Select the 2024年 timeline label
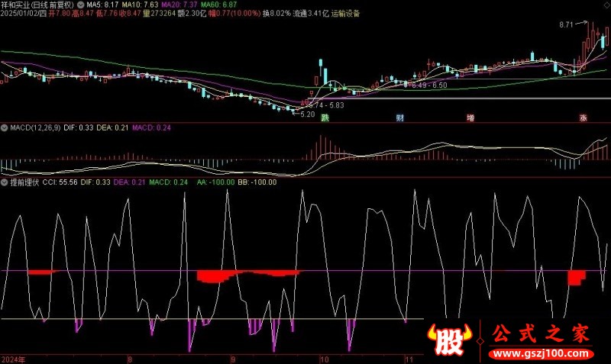 point(13,359)
